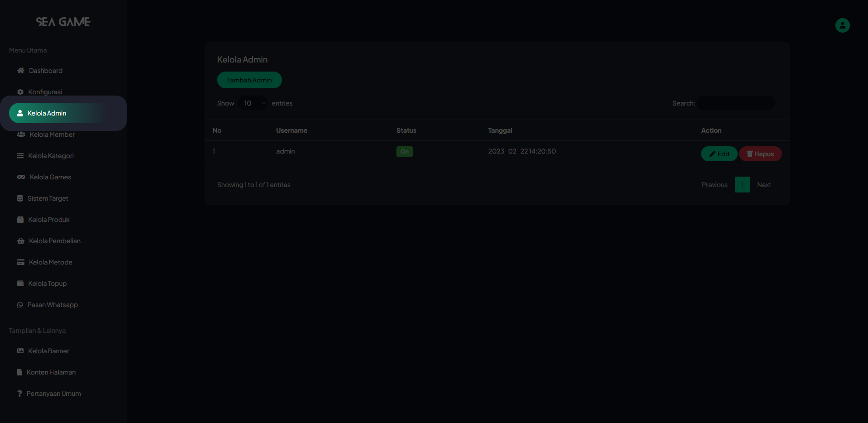The height and width of the screenshot is (423, 868).
Task: Click the Konfigurasi gear icon
Action: click(20, 92)
